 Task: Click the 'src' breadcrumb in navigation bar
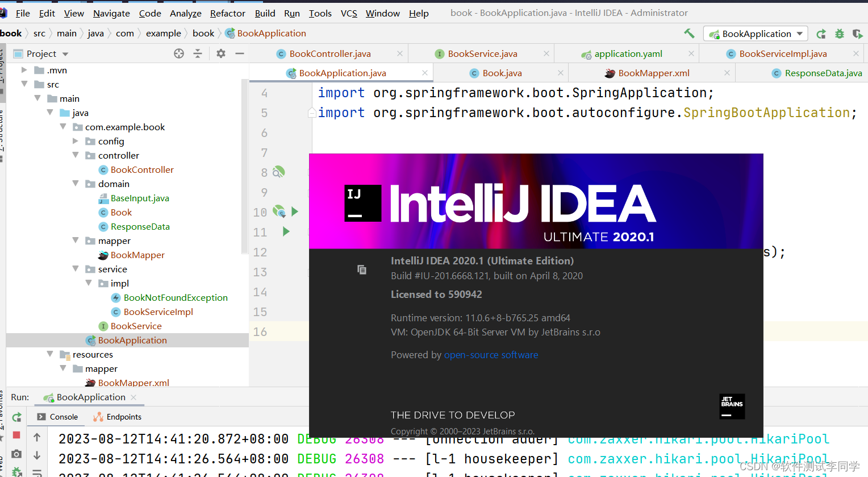click(x=39, y=34)
